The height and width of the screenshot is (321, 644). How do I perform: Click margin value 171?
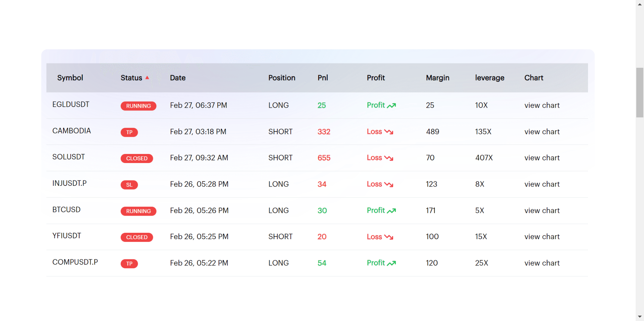tap(431, 211)
